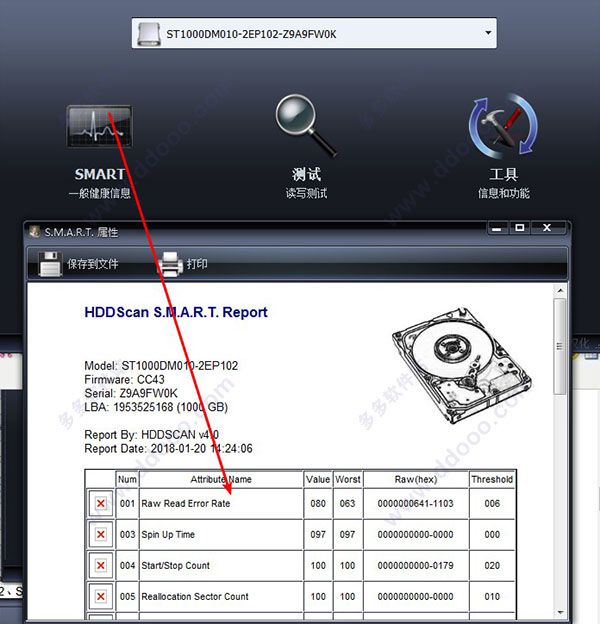Click the worst value 063
600x624 pixels.
(347, 503)
